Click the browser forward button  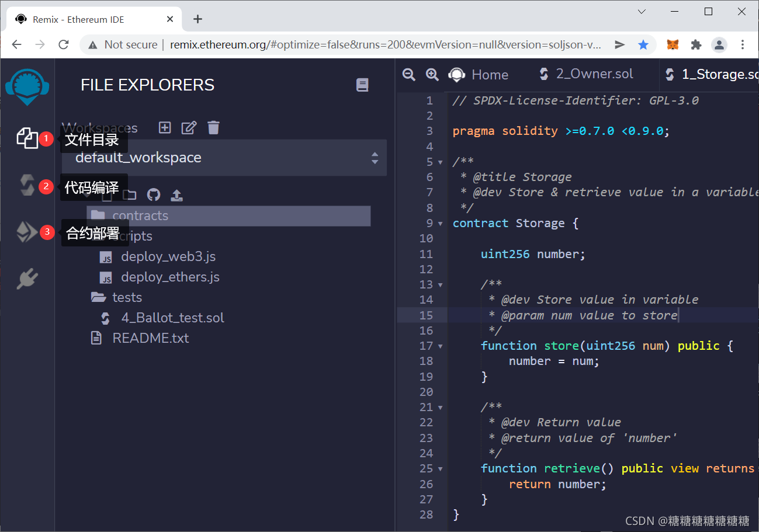click(x=40, y=44)
